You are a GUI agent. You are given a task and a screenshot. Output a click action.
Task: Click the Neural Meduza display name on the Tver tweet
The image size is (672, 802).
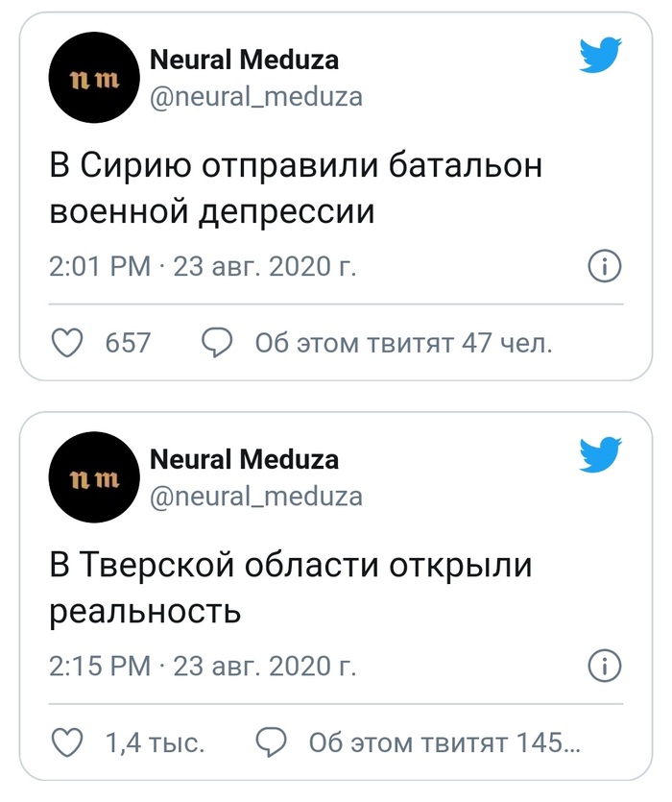coord(244,459)
